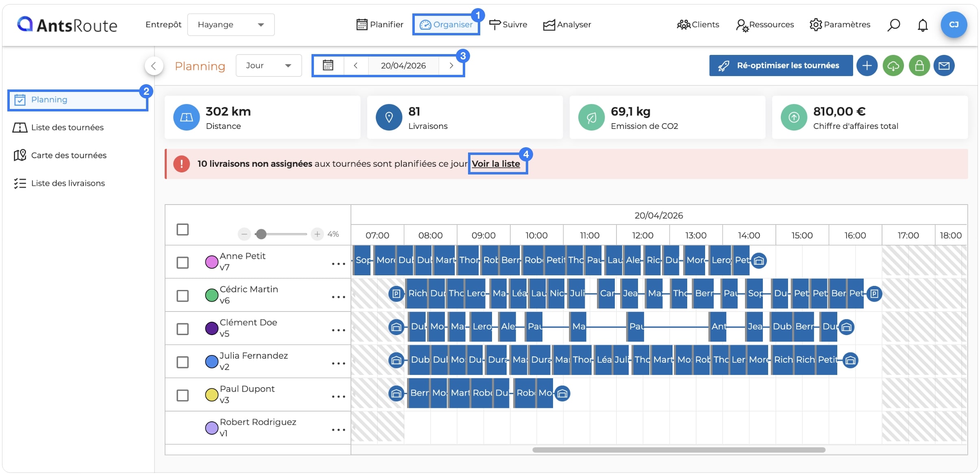Select Liste des tournées in sidebar
Image resolution: width=980 pixels, height=475 pixels.
pos(58,128)
